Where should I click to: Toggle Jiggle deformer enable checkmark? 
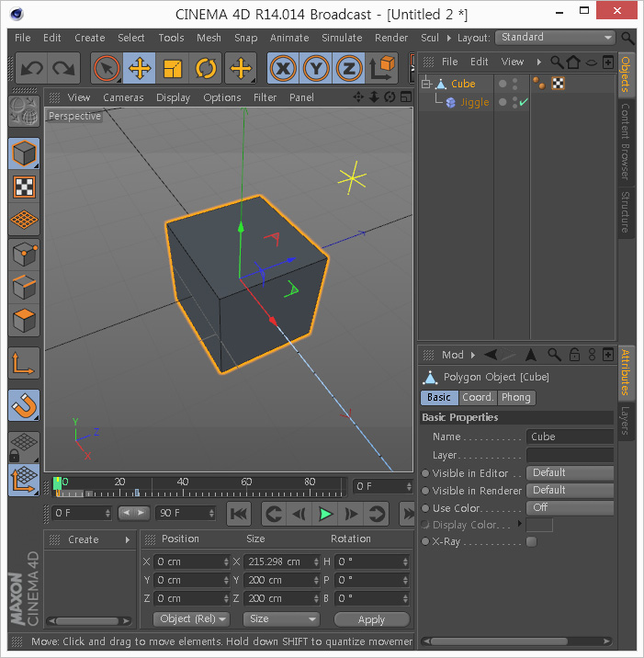524,102
